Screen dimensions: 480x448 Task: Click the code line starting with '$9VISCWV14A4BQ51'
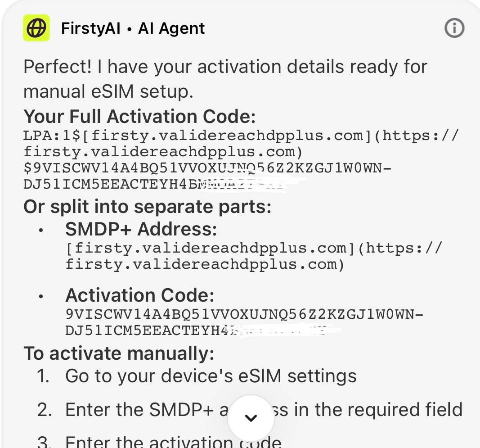(207, 168)
